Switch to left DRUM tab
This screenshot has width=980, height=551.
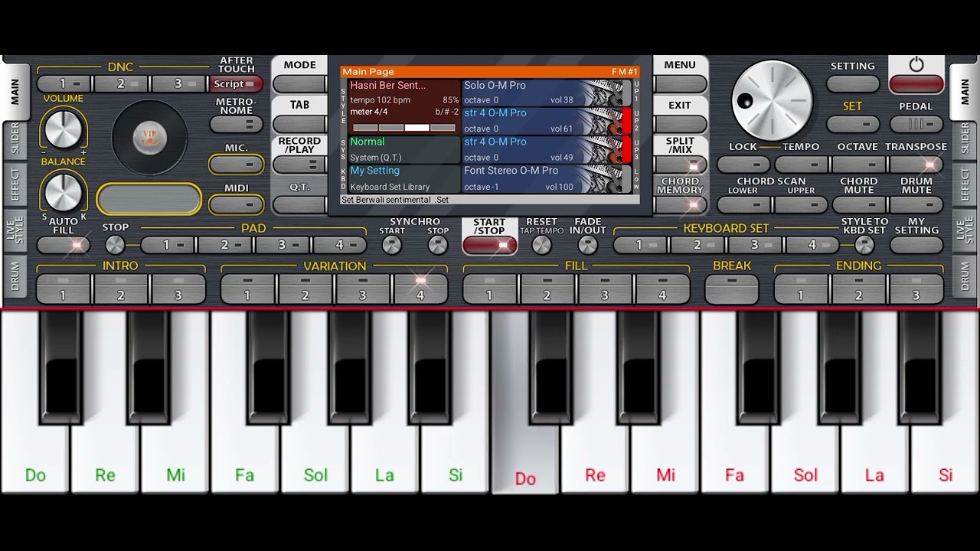coord(15,275)
